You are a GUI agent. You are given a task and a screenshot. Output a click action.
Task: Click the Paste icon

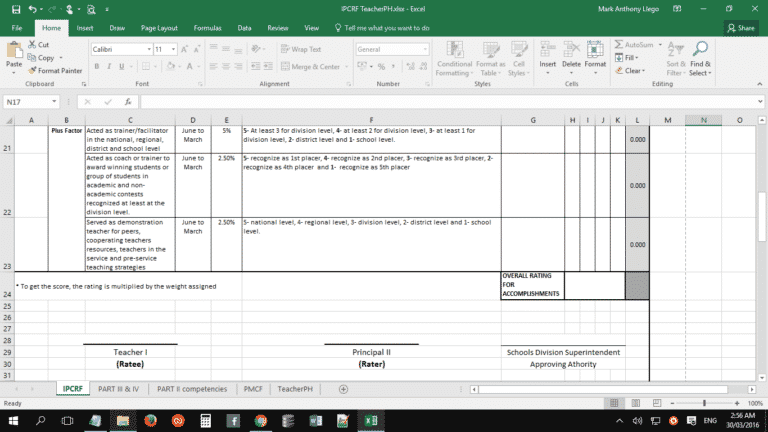(x=14, y=57)
